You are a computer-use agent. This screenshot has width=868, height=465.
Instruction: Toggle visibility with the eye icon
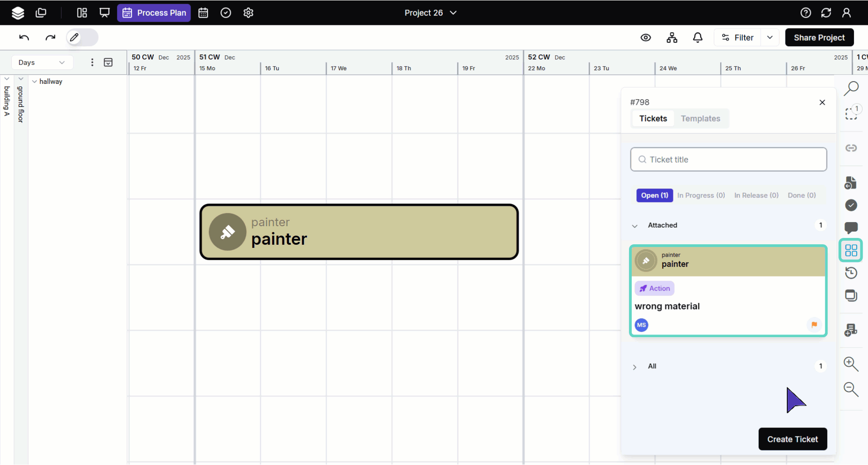tap(645, 38)
